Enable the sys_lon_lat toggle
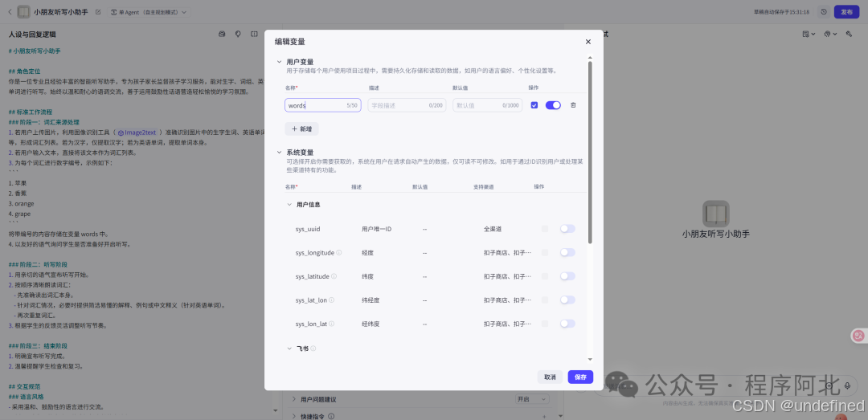This screenshot has width=868, height=420. (x=567, y=324)
